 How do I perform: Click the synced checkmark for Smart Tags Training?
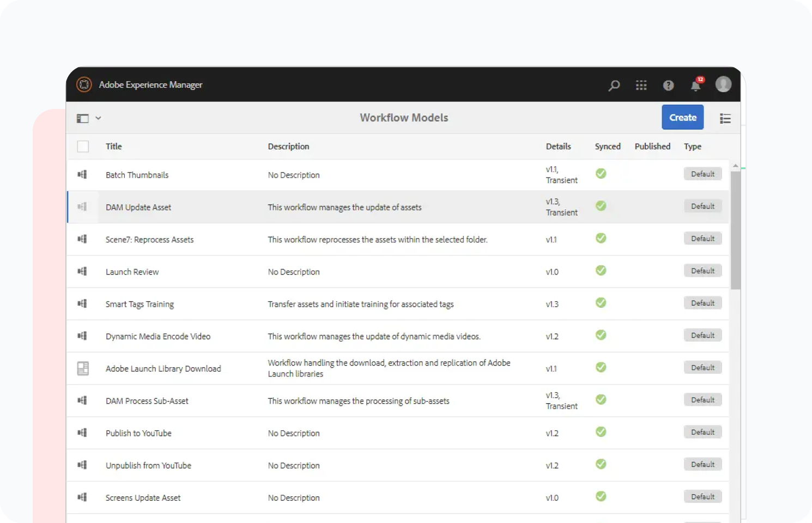click(601, 302)
